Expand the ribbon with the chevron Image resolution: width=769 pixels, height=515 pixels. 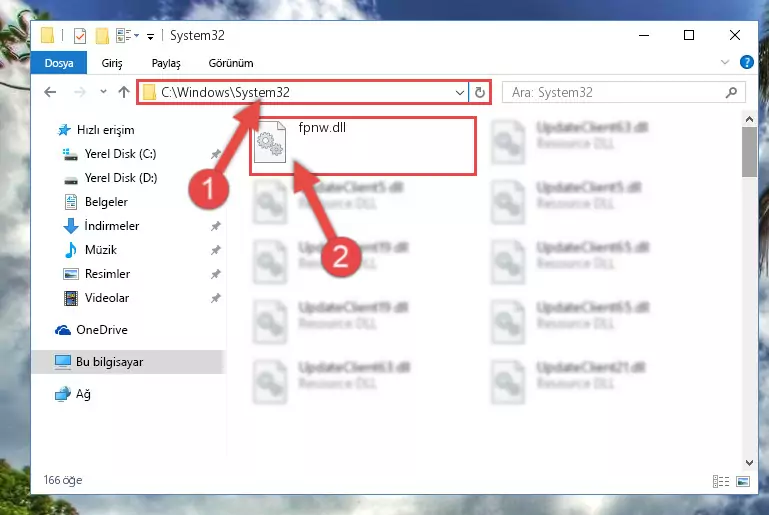pos(725,62)
